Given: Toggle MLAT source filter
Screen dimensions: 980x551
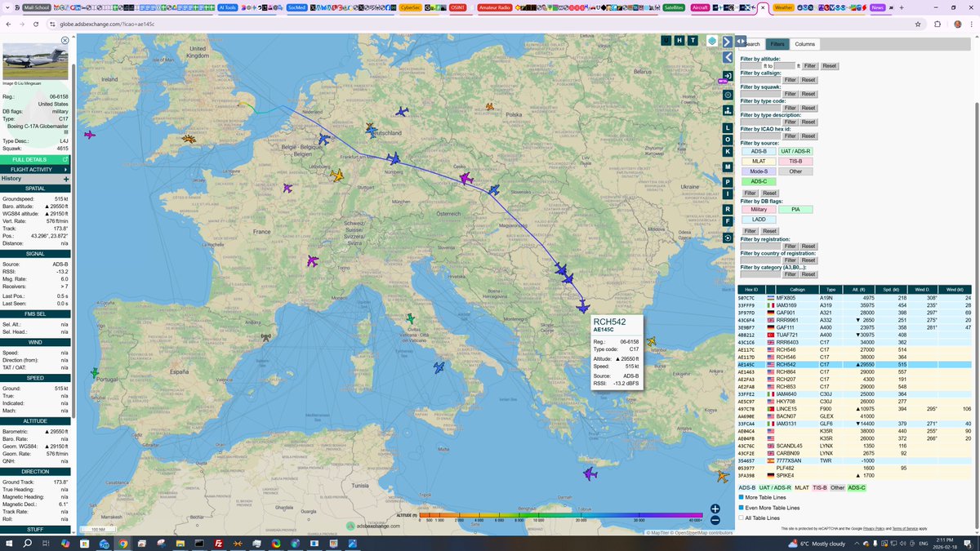Looking at the screenshot, I should tap(759, 161).
